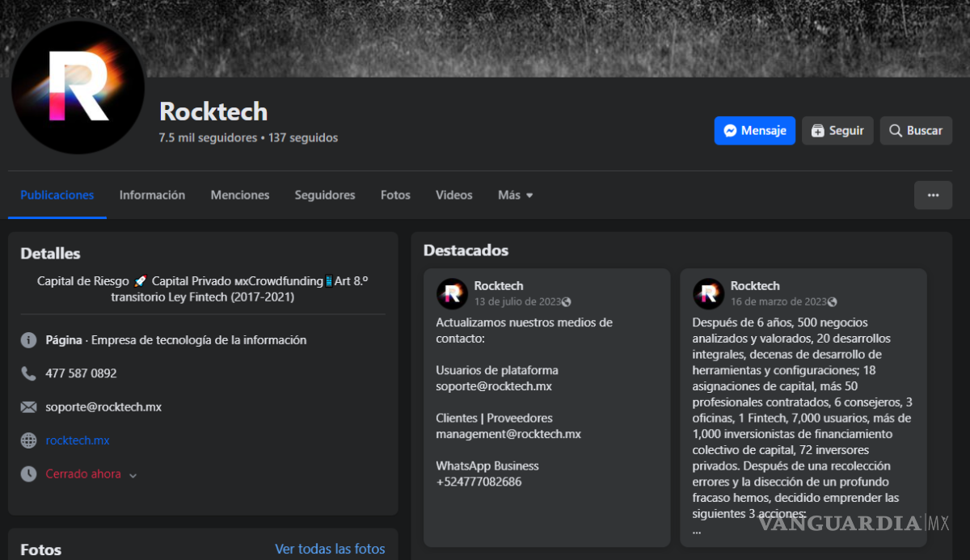This screenshot has width=970, height=560.
Task: Open the rocktech.mx website link
Action: pyautogui.click(x=78, y=440)
